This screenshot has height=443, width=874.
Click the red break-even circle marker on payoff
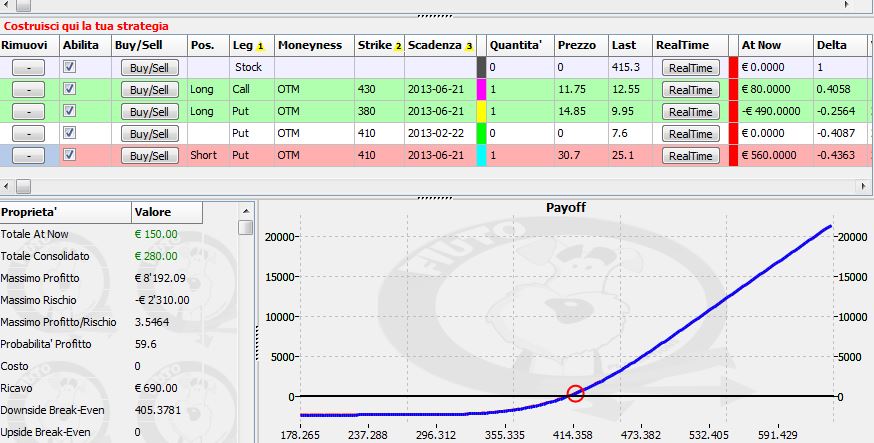click(x=575, y=393)
